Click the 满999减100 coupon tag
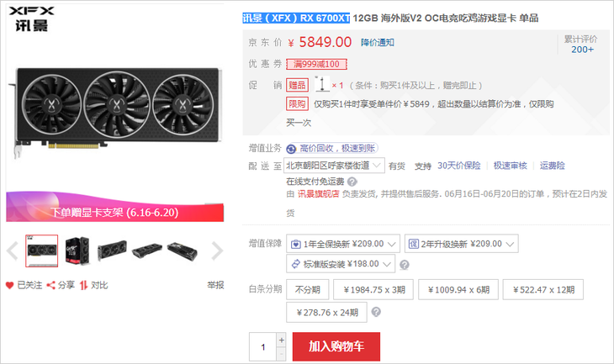 pos(317,64)
